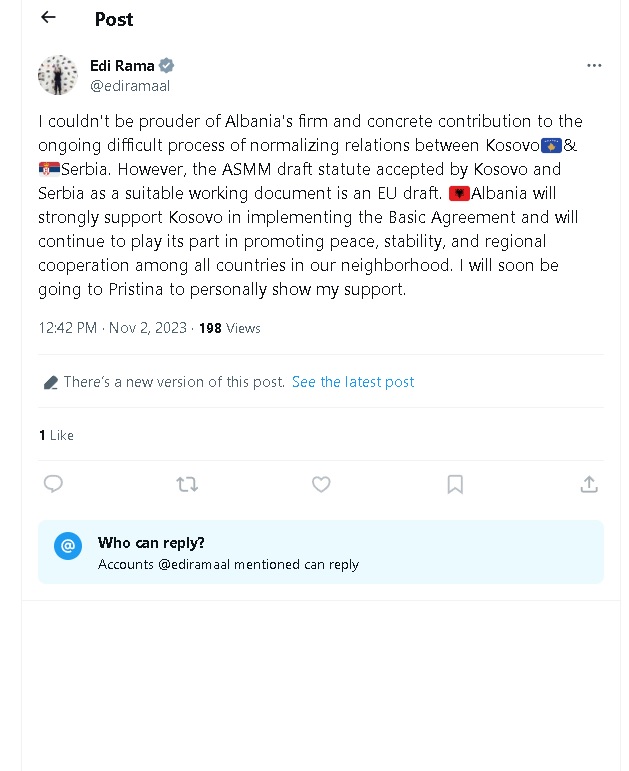Open the three-dot more options menu
This screenshot has height=771, width=629.
(594, 65)
